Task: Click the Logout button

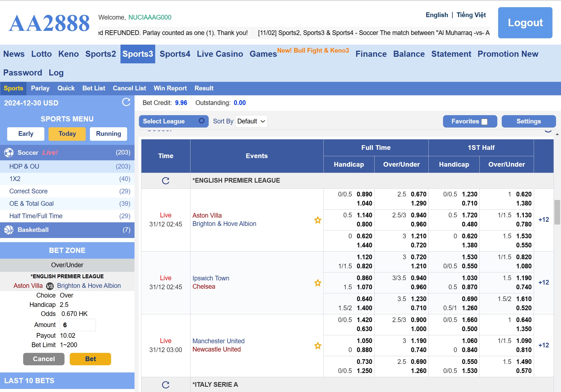Action: 525,23
